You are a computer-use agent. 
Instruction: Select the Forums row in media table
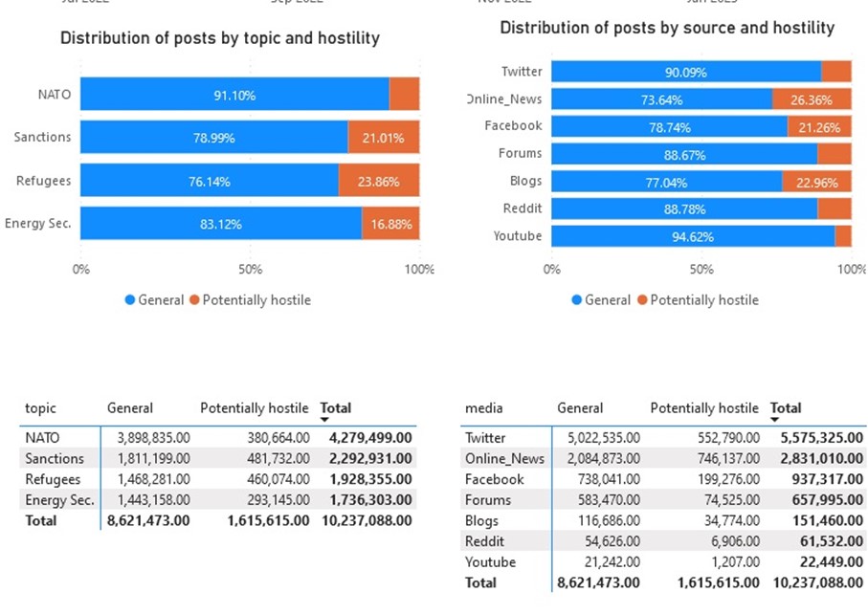click(663, 500)
